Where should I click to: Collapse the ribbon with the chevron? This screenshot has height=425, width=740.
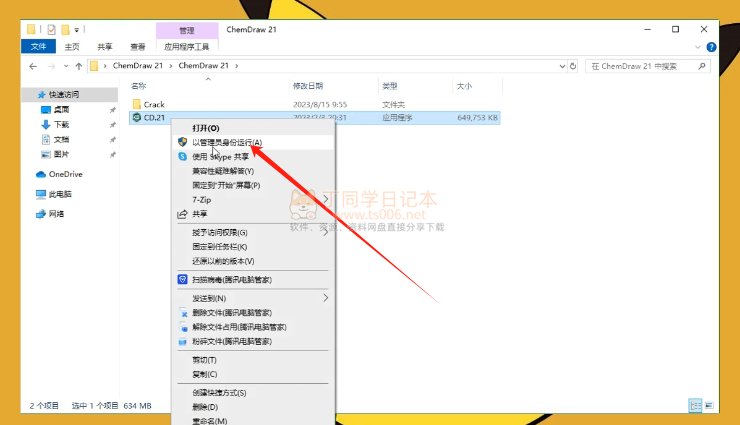(x=698, y=47)
